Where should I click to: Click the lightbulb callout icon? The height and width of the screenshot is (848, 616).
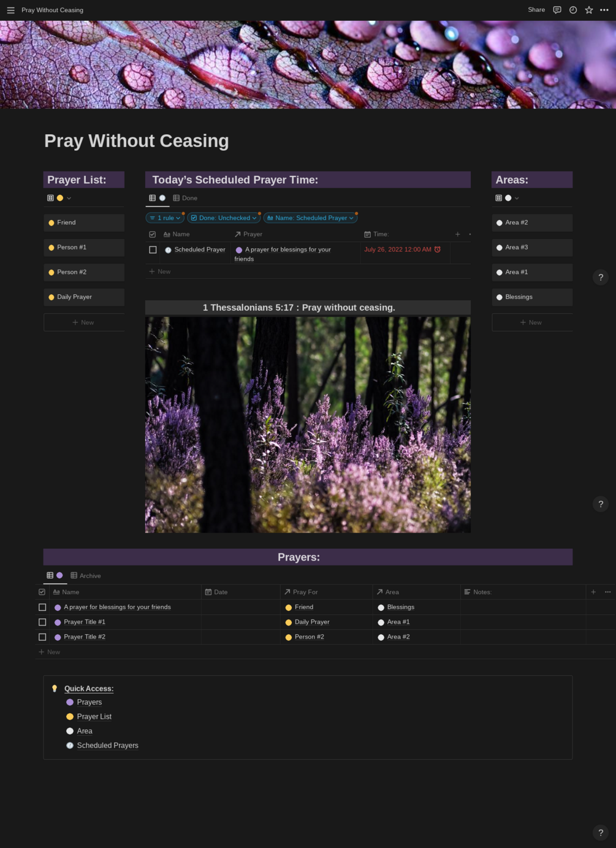click(x=55, y=689)
